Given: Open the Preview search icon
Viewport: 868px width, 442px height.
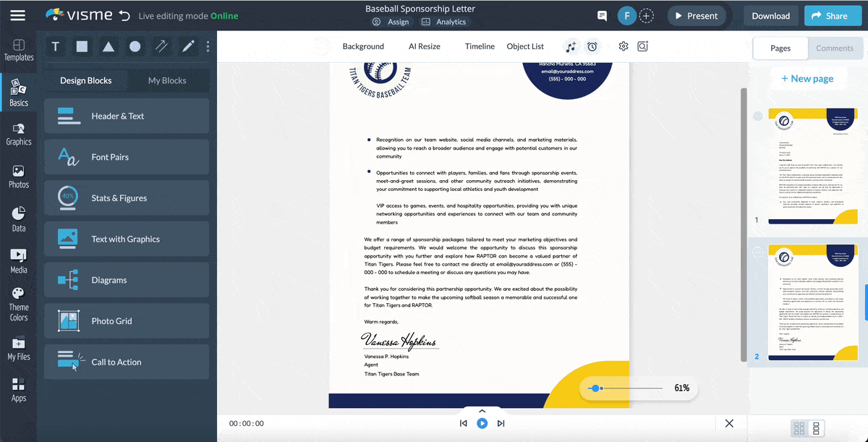Looking at the screenshot, I should pos(642,46).
